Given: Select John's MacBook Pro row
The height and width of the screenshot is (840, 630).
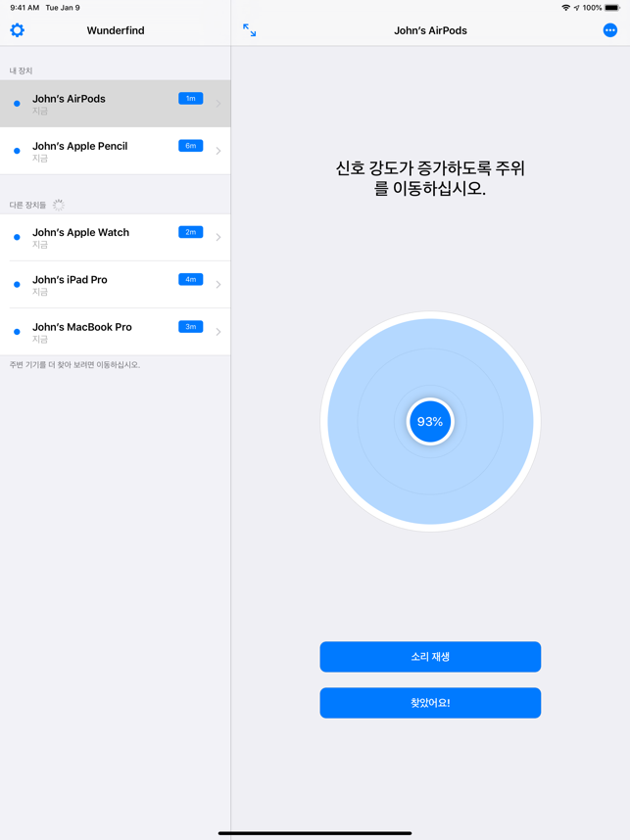Looking at the screenshot, I should [116, 332].
